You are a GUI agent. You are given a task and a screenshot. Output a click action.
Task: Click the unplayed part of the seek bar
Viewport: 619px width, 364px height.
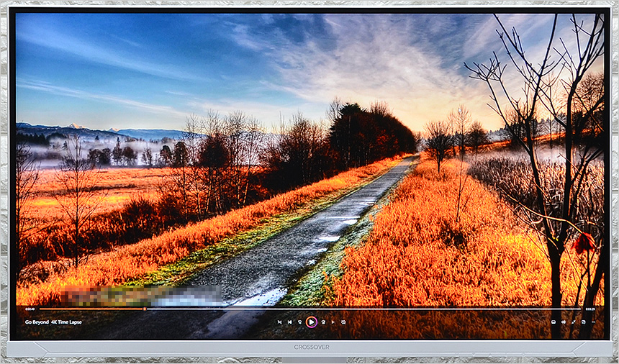pyautogui.click(x=360, y=309)
